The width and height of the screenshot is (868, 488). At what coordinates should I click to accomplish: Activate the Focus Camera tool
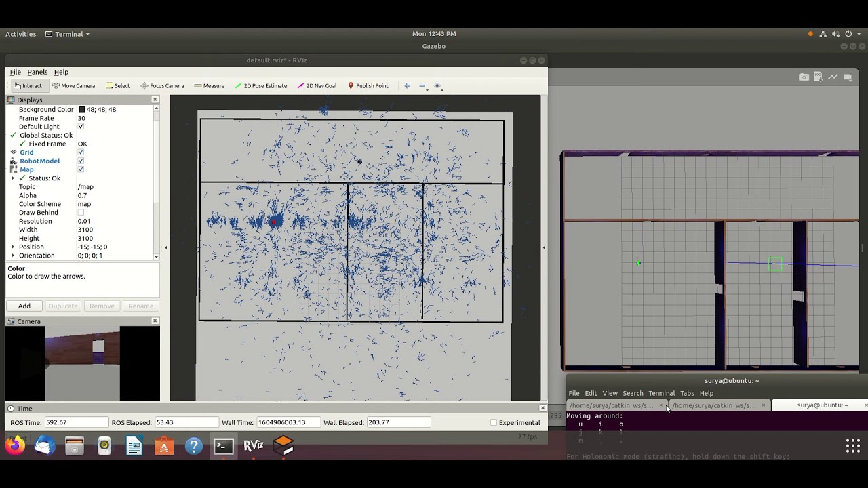[x=162, y=86]
